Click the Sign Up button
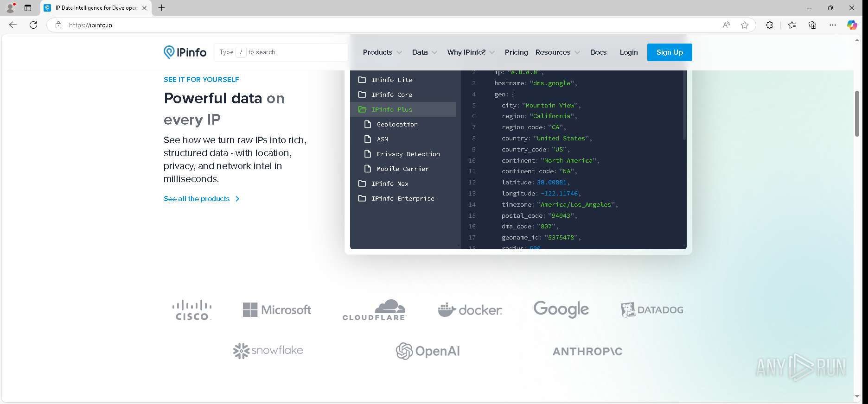Viewport: 868px width, 404px height. pyautogui.click(x=670, y=52)
